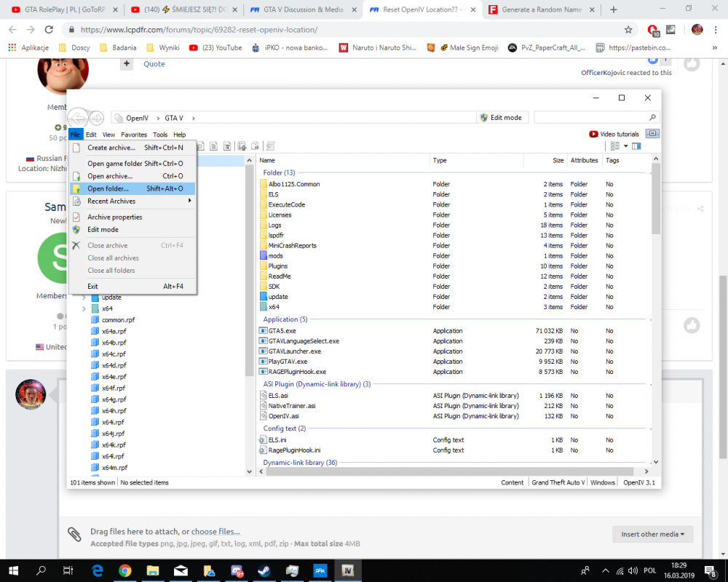Click the icon right of Video tutorials
Image resolution: width=728 pixels, height=582 pixels.
(x=652, y=134)
